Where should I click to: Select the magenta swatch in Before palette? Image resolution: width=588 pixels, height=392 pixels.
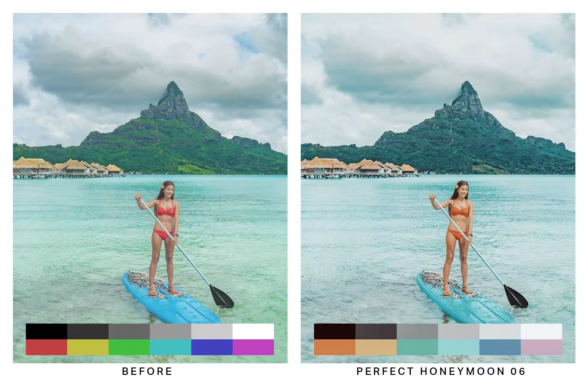253,347
